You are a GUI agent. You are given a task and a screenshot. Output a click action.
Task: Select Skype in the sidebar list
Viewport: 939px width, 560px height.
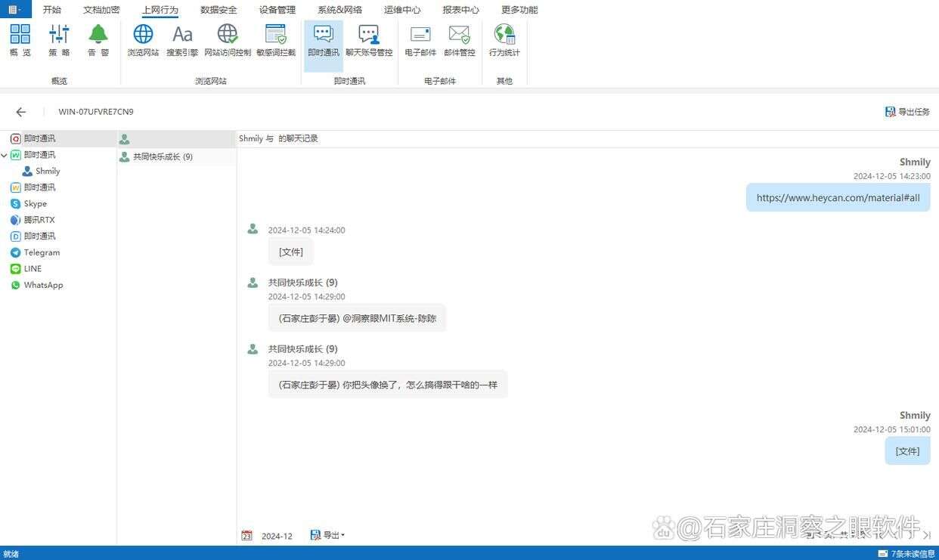pyautogui.click(x=35, y=203)
